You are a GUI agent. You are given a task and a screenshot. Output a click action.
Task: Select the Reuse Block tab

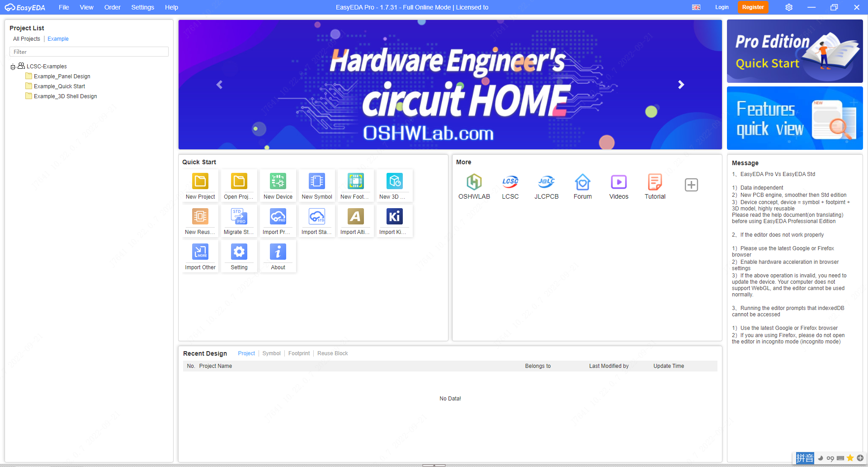[332, 353]
